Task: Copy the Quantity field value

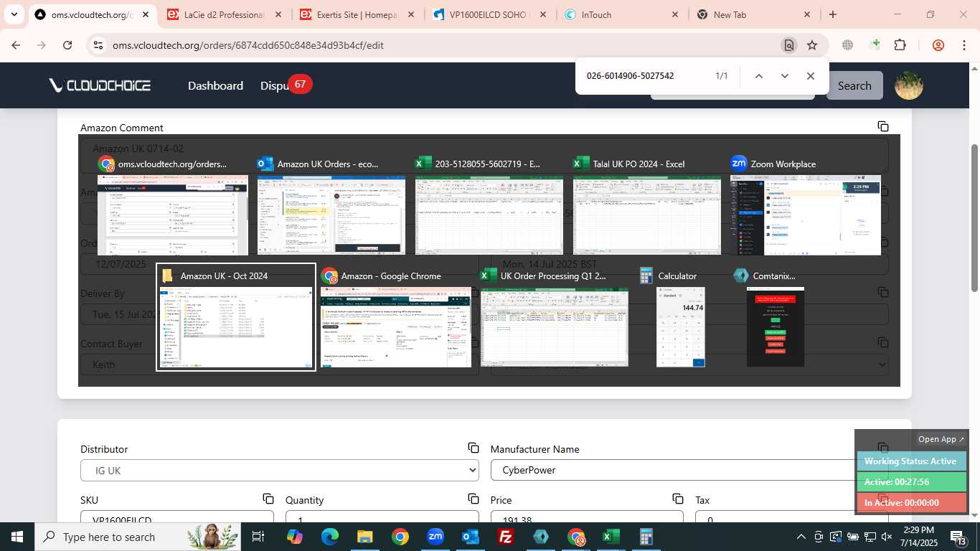Action: 473,499
